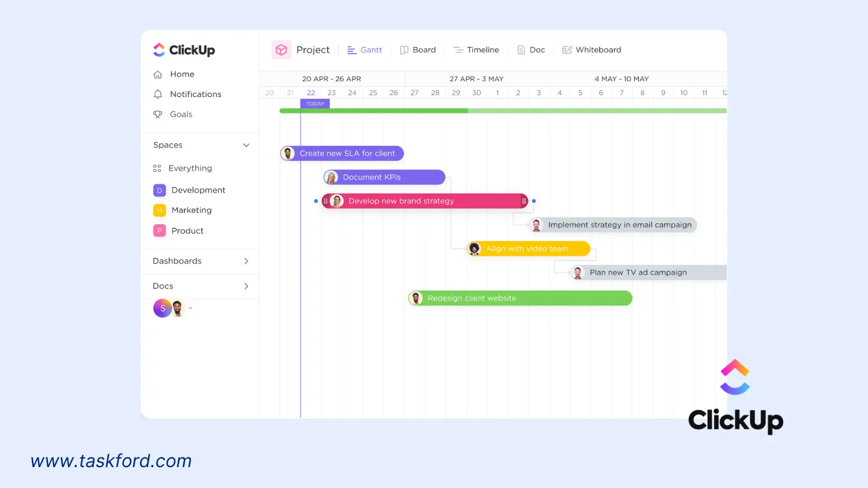Select the Home icon in sidebar

point(158,74)
